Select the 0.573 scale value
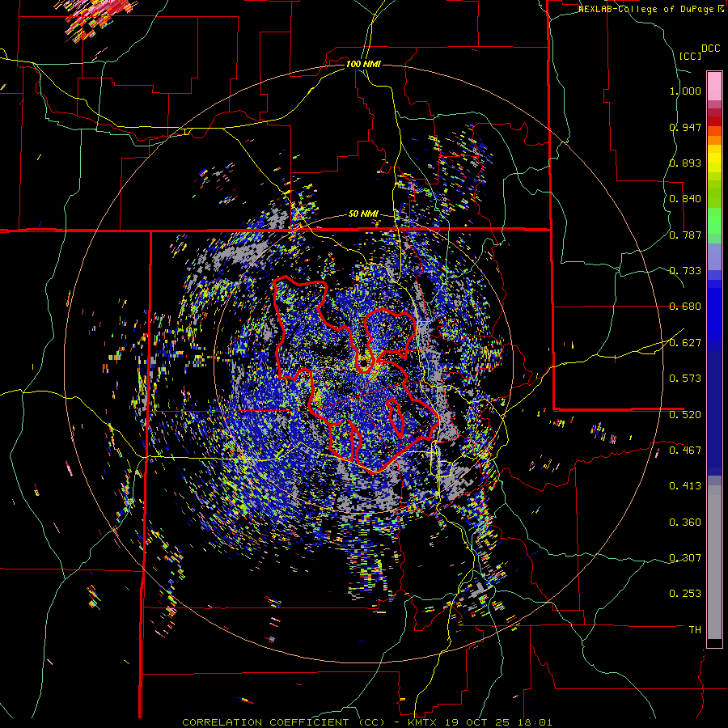Screen dimensions: 728x728 (x=685, y=378)
